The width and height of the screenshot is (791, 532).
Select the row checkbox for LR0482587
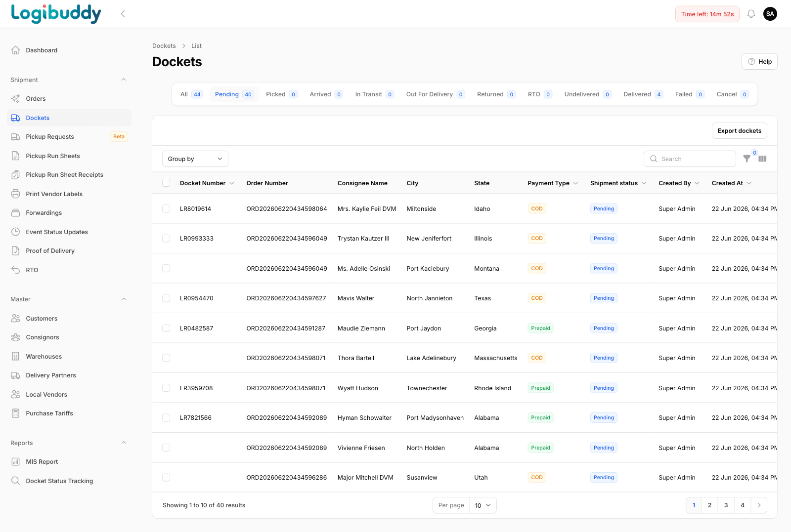[166, 328]
